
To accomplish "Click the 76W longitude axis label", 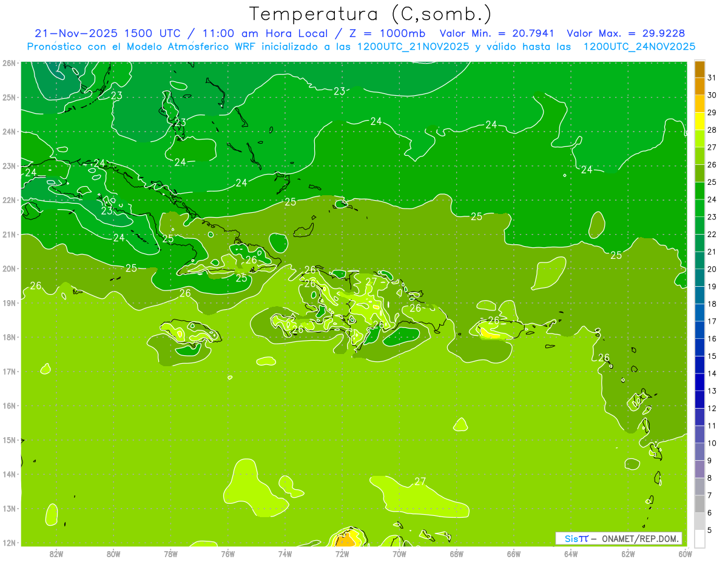I will [228, 553].
